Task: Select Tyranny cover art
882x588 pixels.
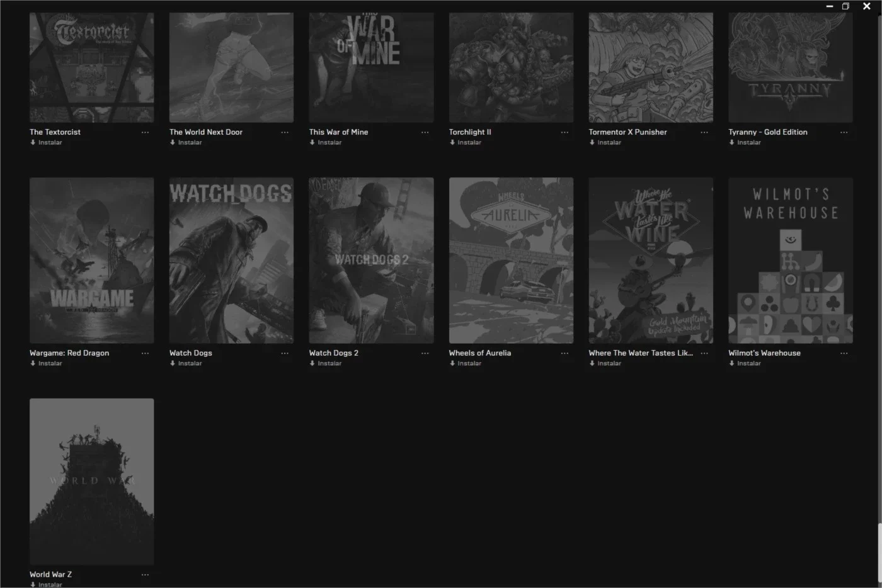Action: click(x=791, y=67)
